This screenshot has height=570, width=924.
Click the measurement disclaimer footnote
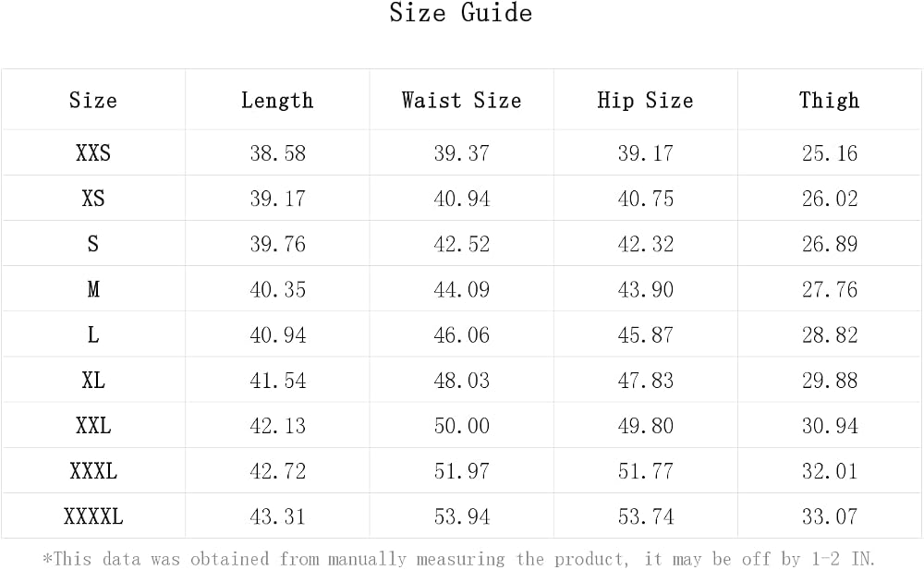pyautogui.click(x=458, y=558)
